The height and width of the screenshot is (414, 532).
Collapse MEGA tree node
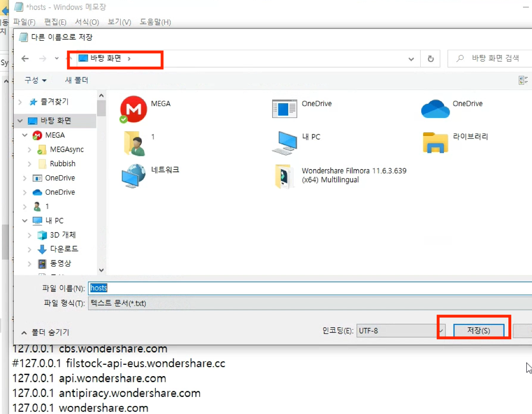(25, 135)
